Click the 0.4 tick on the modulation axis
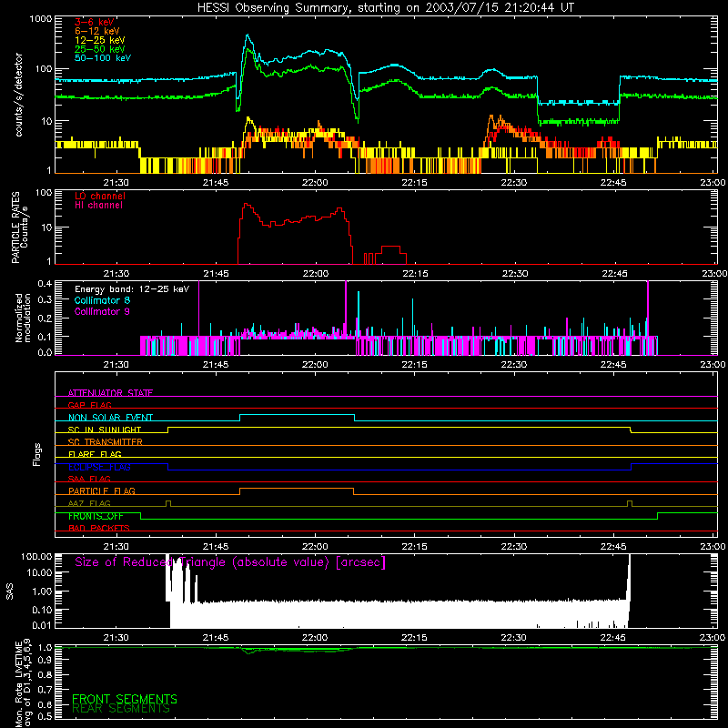This screenshot has width=728, height=728. point(45,284)
